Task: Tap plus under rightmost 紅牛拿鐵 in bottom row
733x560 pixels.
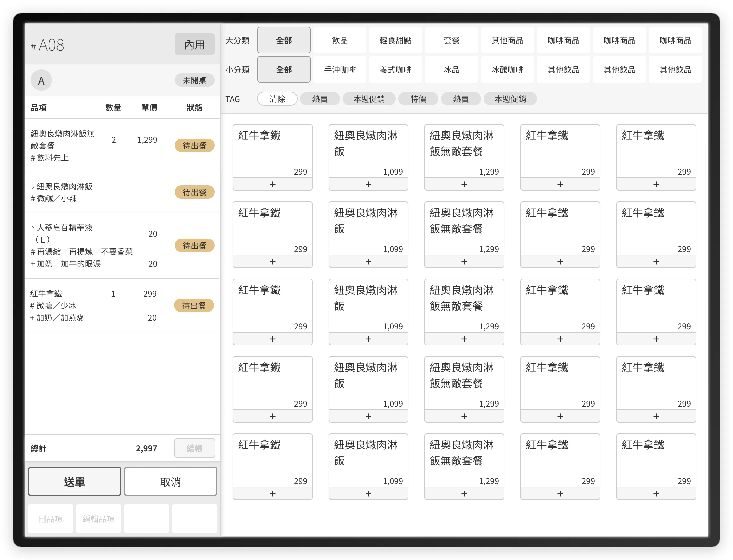Action: click(x=656, y=494)
